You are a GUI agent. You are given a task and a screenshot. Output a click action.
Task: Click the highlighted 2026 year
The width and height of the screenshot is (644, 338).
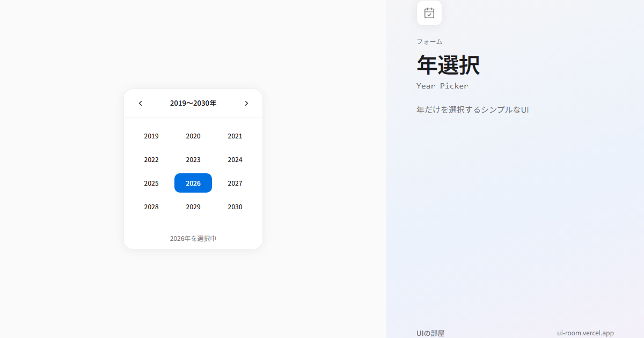tap(193, 183)
